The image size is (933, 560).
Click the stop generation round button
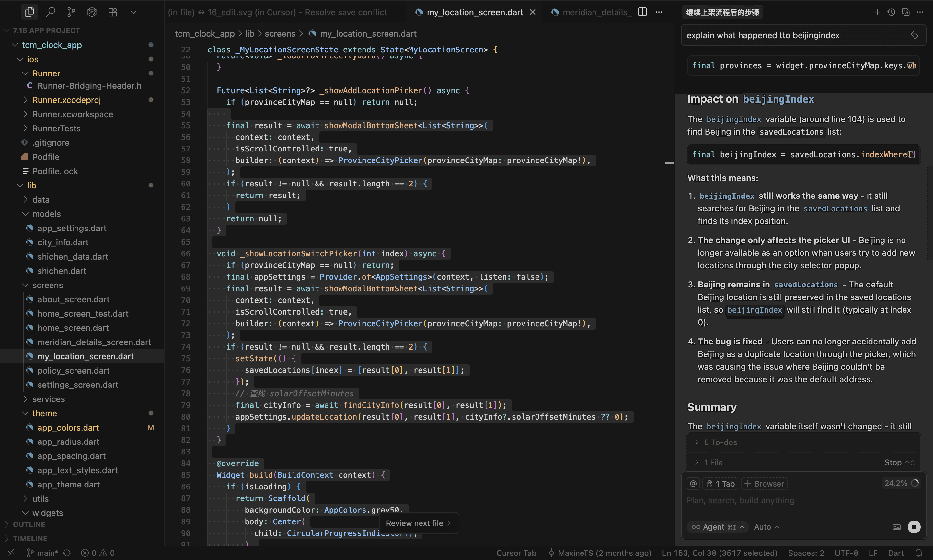(914, 527)
